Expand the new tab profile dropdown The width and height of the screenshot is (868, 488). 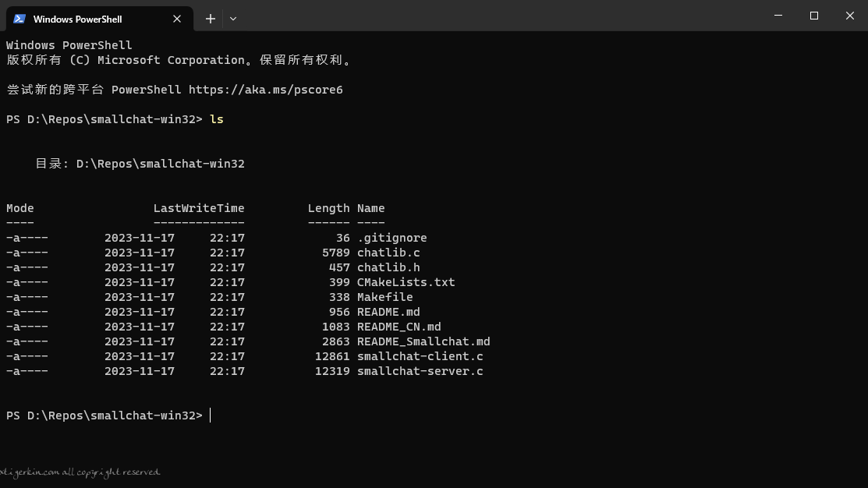pos(233,19)
